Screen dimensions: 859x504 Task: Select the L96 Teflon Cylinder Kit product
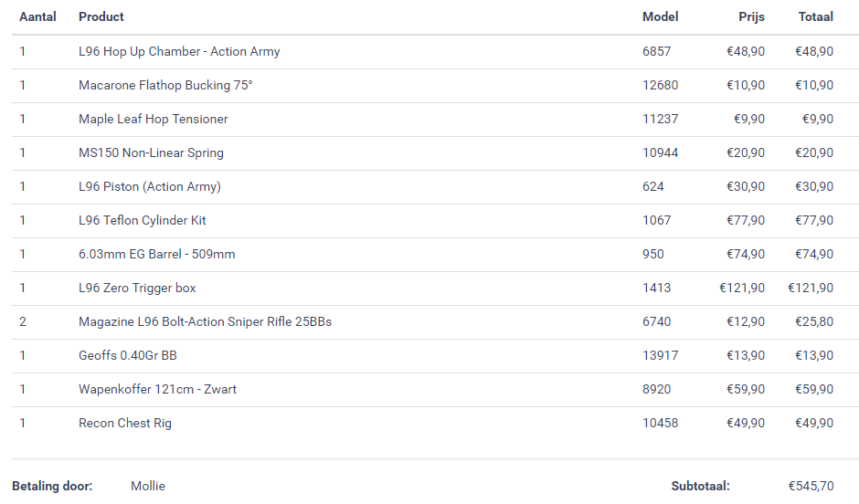coord(143,220)
